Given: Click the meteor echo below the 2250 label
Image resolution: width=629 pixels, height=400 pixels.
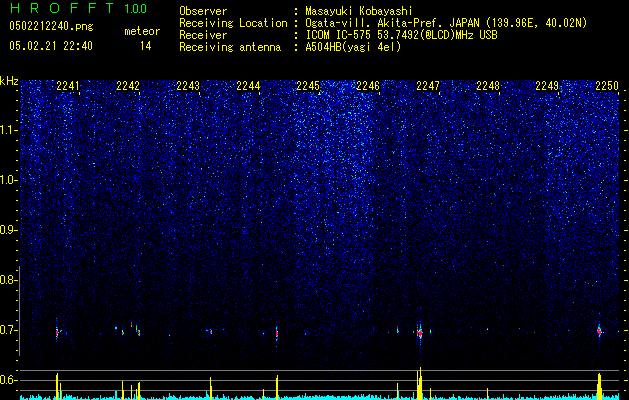Looking at the screenshot, I should (599, 331).
